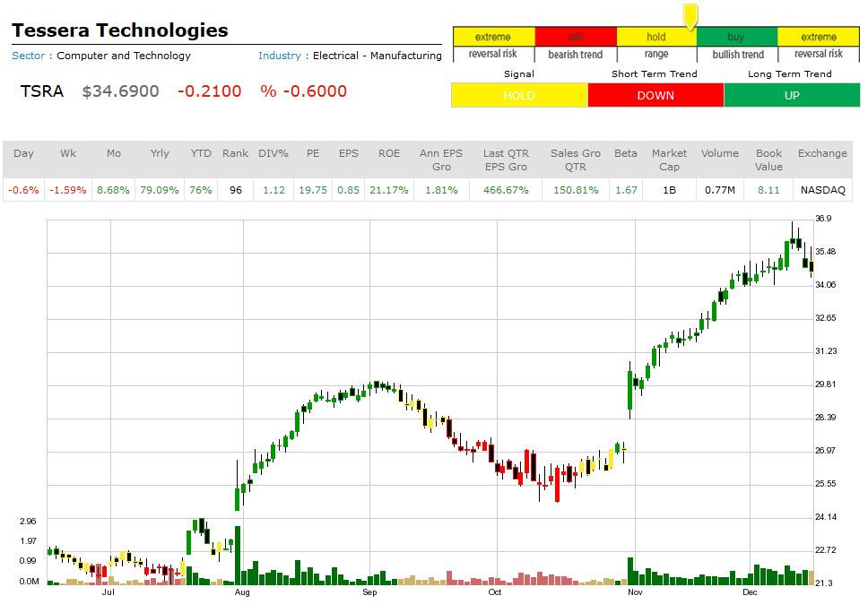Image resolution: width=868 pixels, height=613 pixels.
Task: Click the 36.9 price axis label
Action: point(823,219)
